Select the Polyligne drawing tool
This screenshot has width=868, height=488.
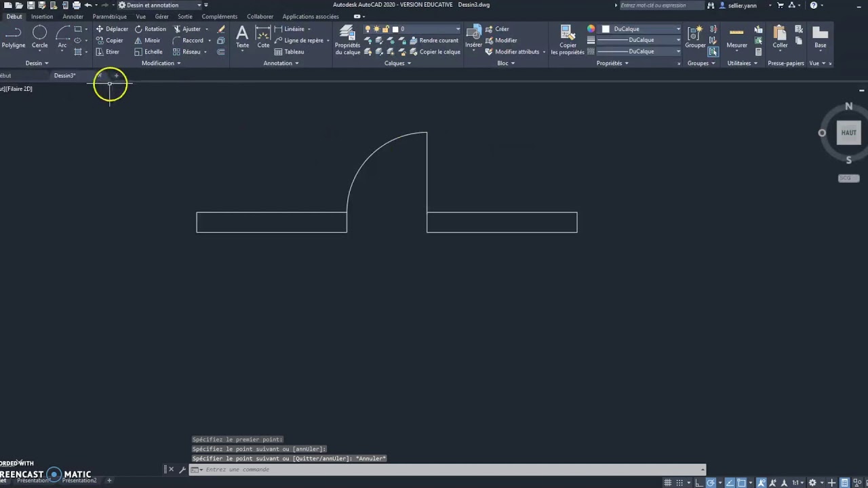[x=14, y=36]
